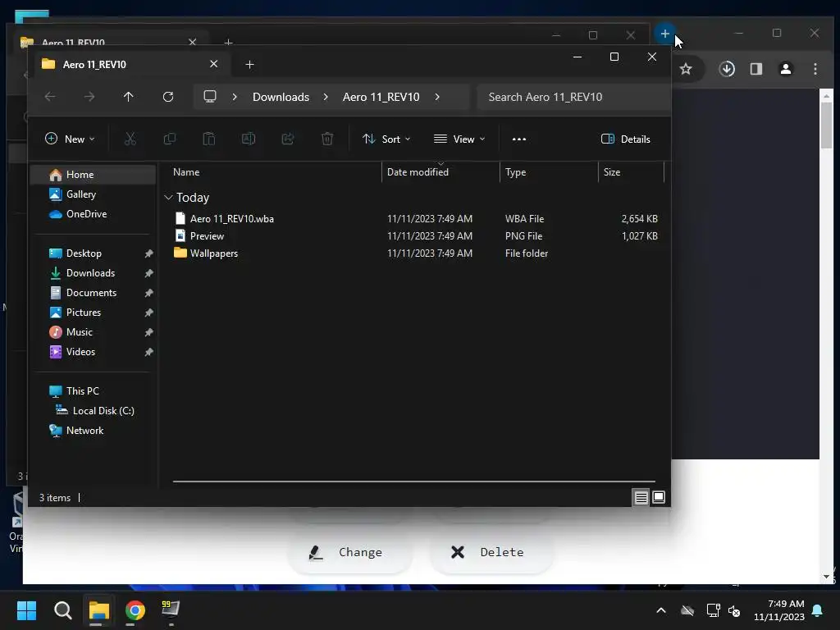
Task: Open Chrome profile avatar
Action: click(x=786, y=69)
